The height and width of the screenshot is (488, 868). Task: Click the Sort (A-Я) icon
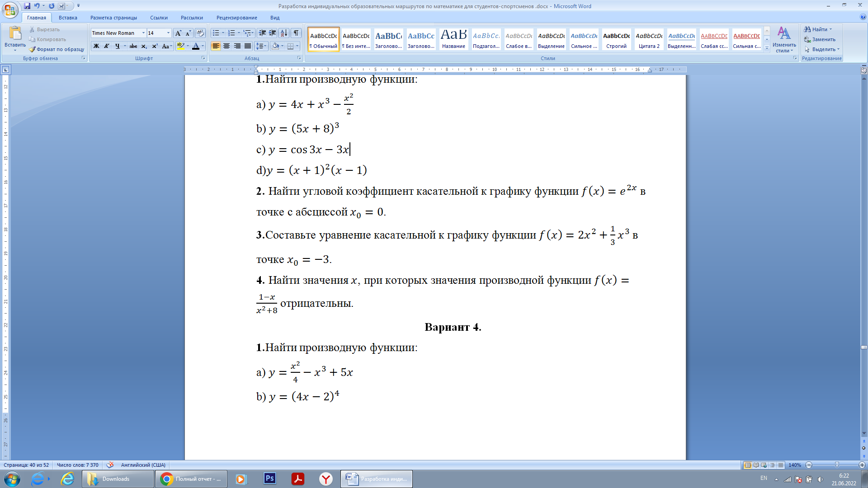point(284,33)
